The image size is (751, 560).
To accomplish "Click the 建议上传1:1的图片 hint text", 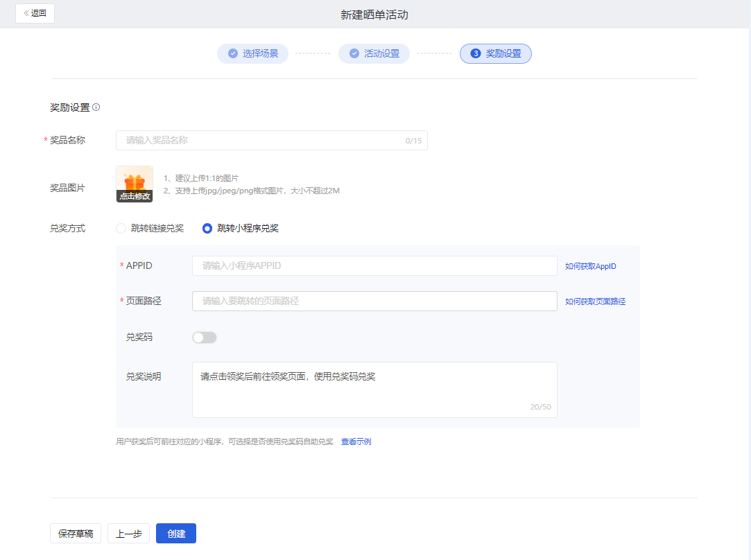I will [x=207, y=178].
